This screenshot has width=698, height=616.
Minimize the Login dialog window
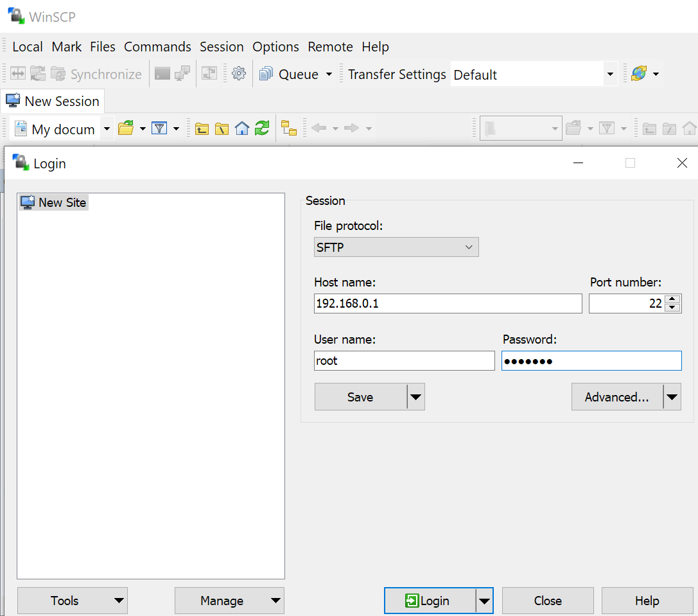tap(579, 163)
